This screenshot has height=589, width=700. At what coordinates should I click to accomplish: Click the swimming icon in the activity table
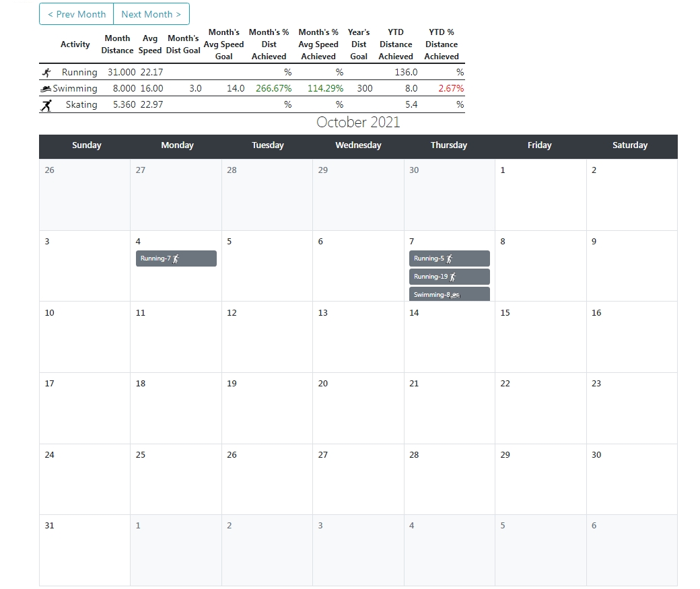click(x=46, y=89)
